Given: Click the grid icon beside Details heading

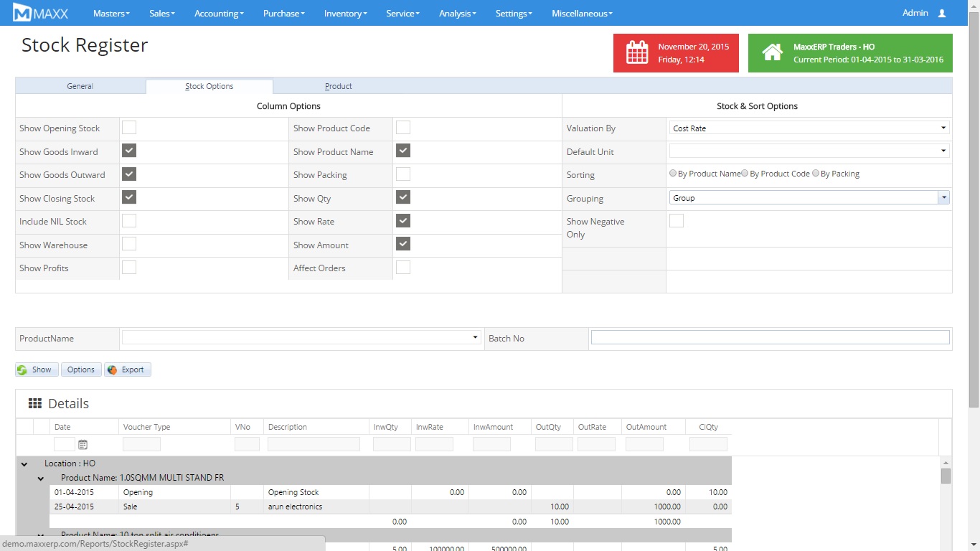Looking at the screenshot, I should (x=35, y=404).
